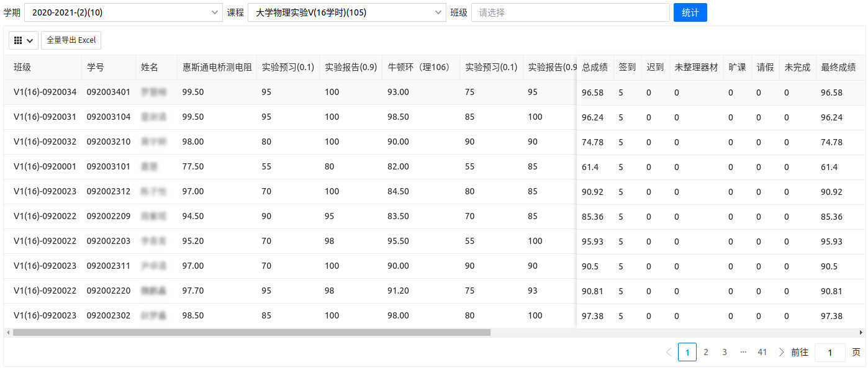This screenshot has height=370, width=868.
Task: Open the 班级 class selector field
Action: click(x=569, y=12)
